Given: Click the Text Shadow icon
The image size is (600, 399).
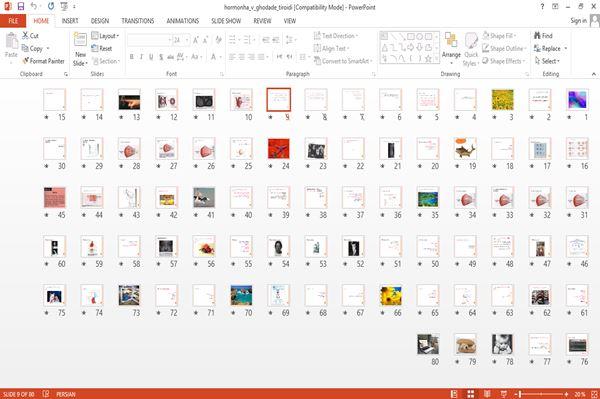Looking at the screenshot, I should (x=161, y=57).
